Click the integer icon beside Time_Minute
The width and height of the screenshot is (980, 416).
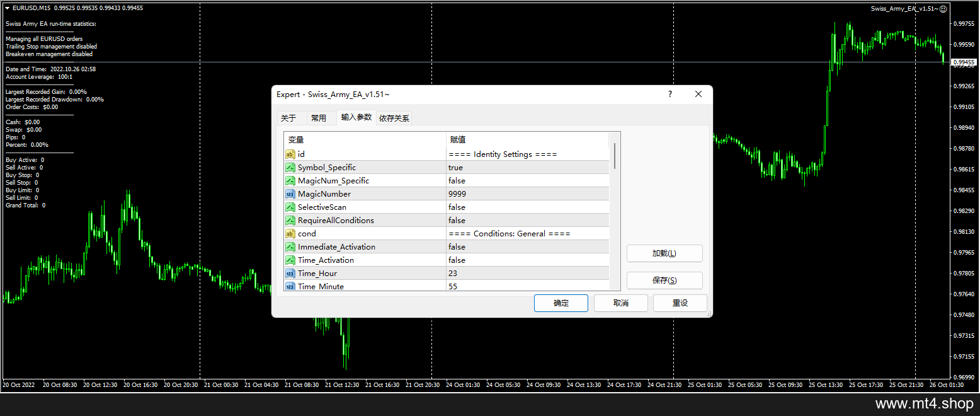click(290, 286)
